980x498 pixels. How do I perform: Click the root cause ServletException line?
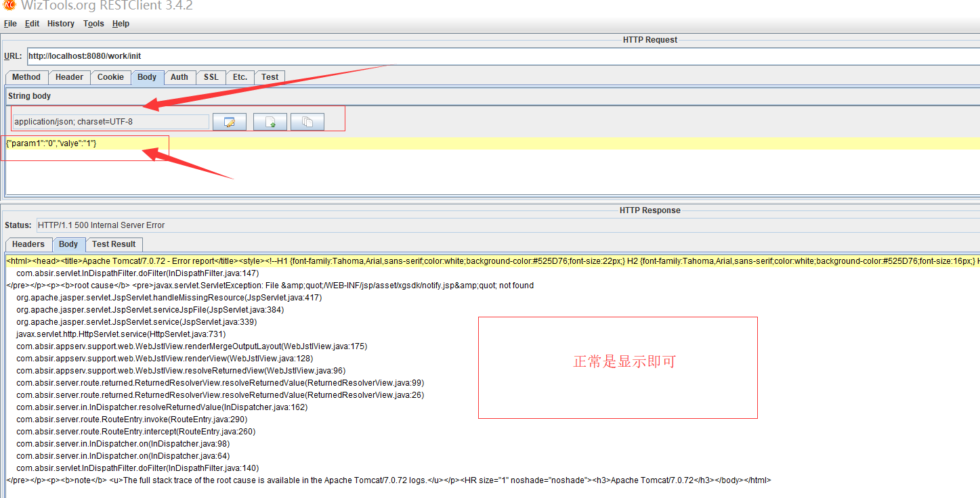point(270,286)
